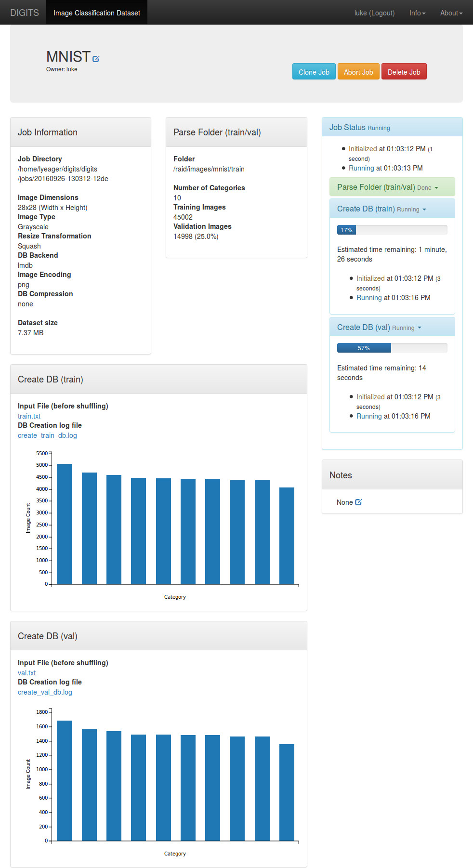Open the Image Classification Dataset tab
The width and height of the screenshot is (473, 868).
[x=97, y=13]
